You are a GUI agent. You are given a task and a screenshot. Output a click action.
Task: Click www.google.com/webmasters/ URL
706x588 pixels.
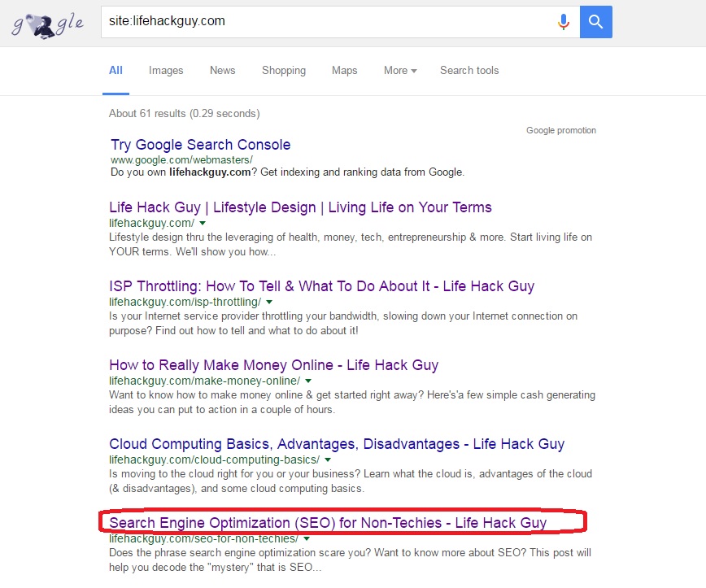point(181,160)
